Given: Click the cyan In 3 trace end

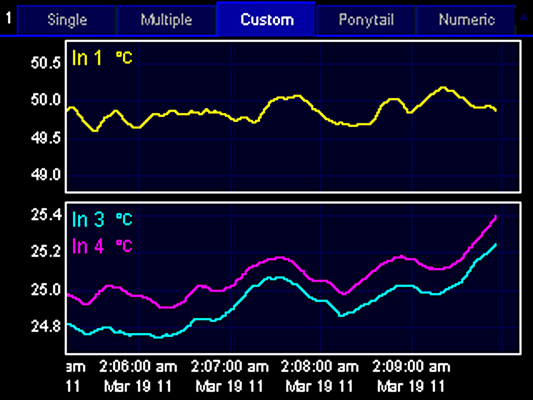Looking at the screenshot, I should point(495,245).
